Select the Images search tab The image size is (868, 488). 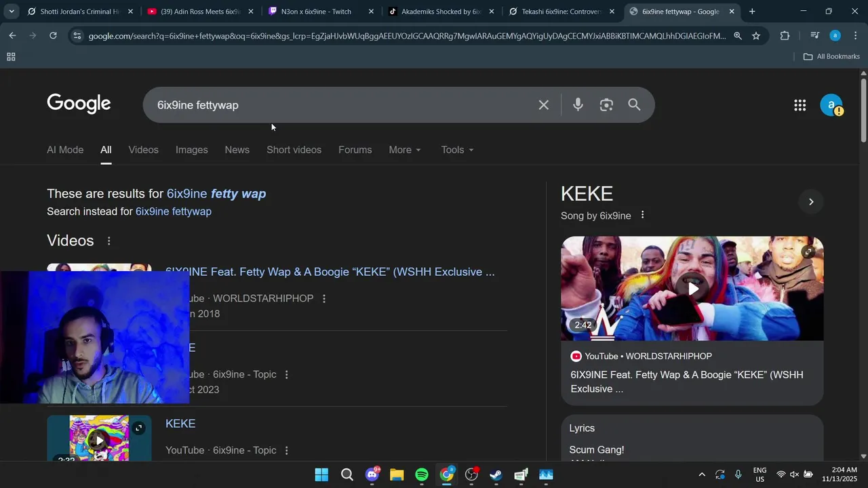(192, 150)
